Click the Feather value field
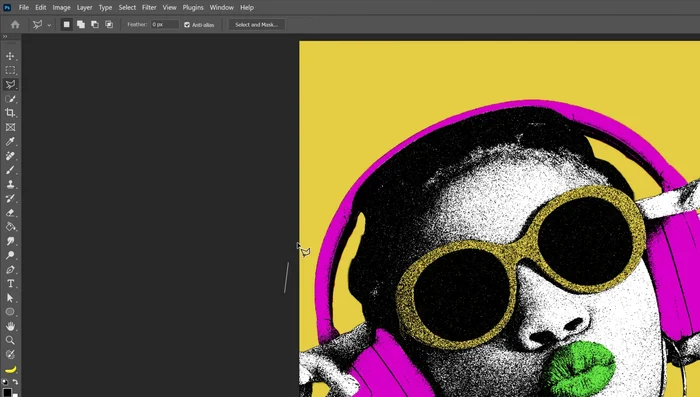The width and height of the screenshot is (700, 397). tap(165, 25)
